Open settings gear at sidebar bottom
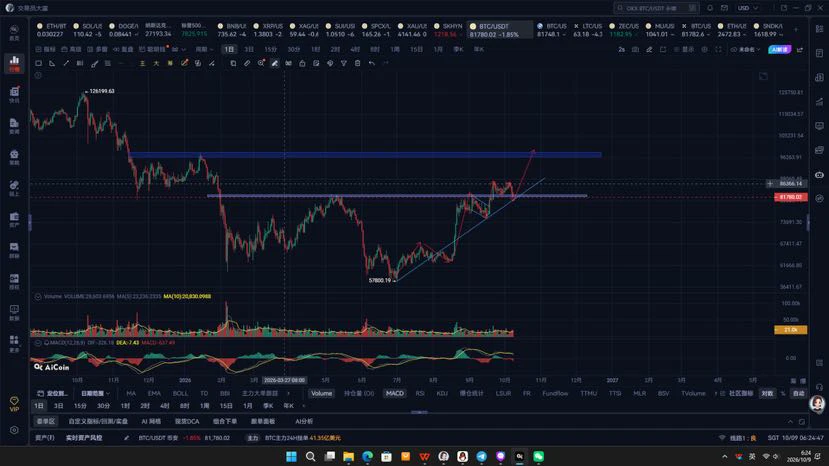This screenshot has width=829, height=466. [x=14, y=430]
